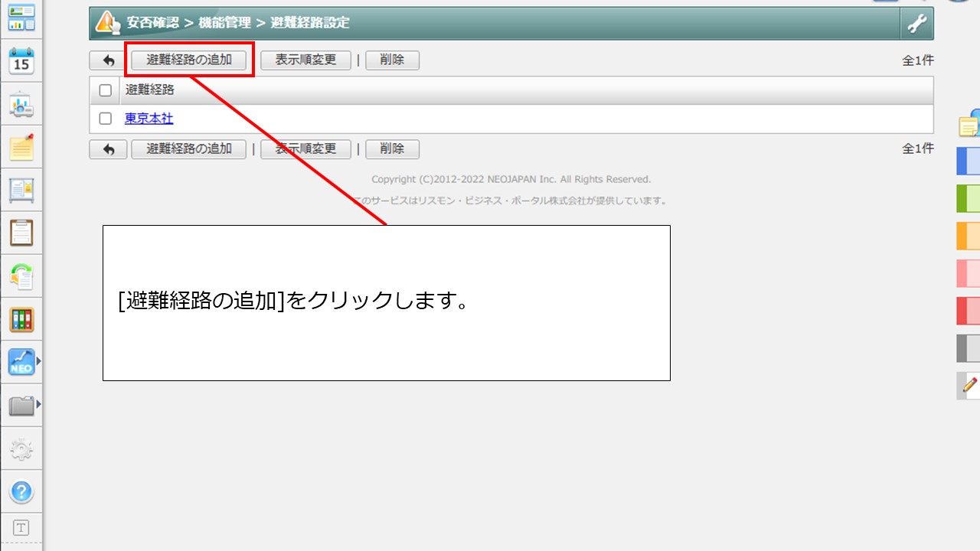
Task: Click 機能管理 in the breadcrumb title
Action: [225, 23]
